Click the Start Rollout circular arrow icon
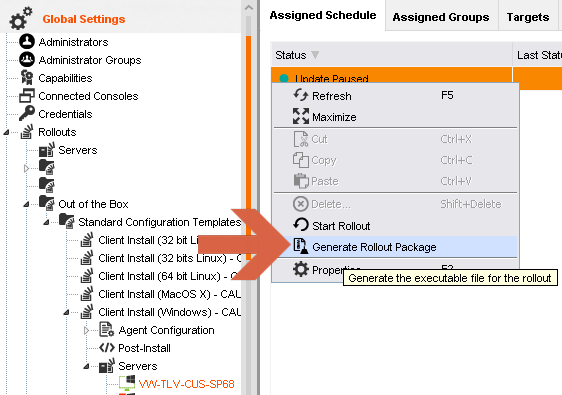The image size is (562, 395). point(301,225)
